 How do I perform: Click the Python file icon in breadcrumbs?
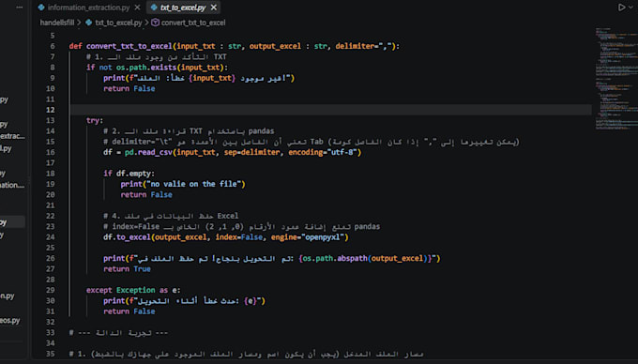89,23
